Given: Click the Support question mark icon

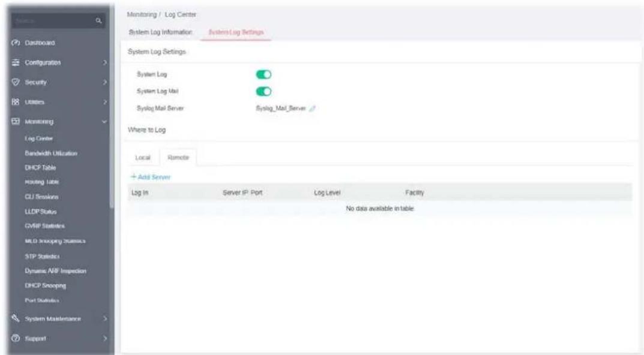Looking at the screenshot, I should click(x=16, y=338).
